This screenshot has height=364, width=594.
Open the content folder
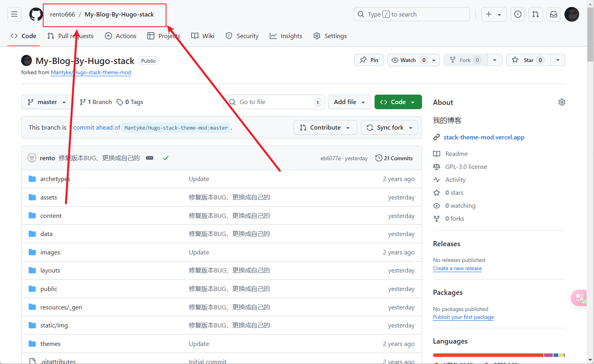[x=51, y=216]
